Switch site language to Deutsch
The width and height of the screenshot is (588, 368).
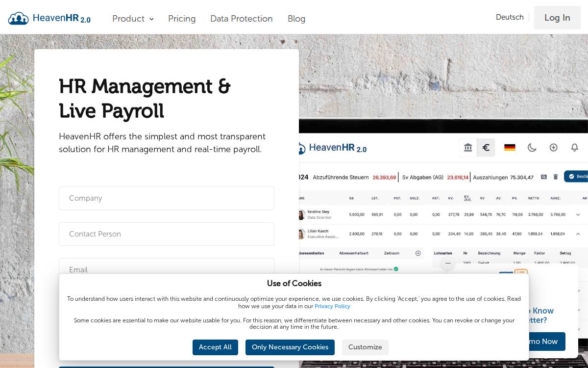click(x=510, y=17)
